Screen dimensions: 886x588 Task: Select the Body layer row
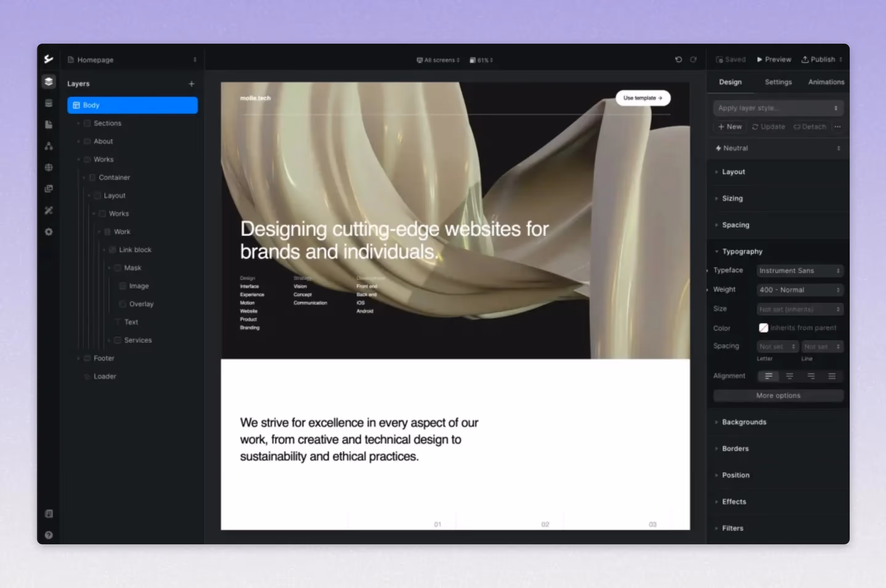tap(132, 105)
